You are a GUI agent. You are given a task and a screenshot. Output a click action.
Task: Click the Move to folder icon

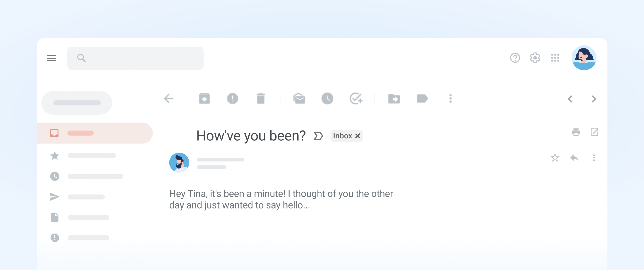pos(394,98)
